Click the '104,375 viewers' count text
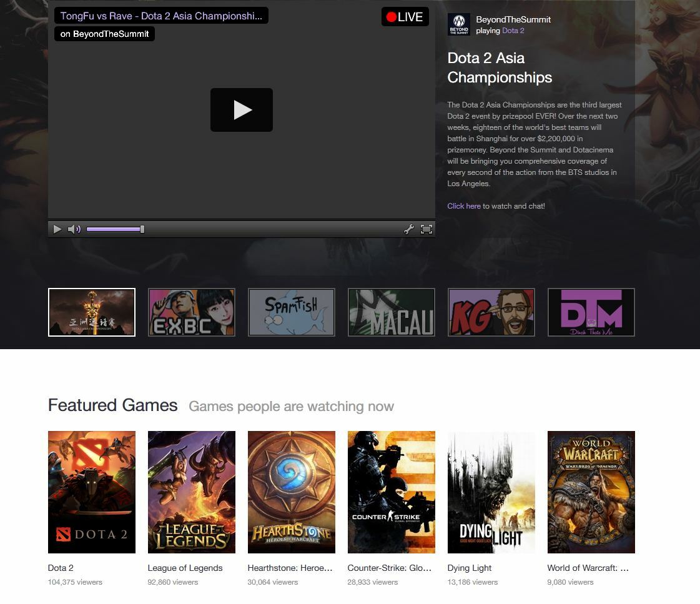Screen dimensions: 700x604 [75, 582]
